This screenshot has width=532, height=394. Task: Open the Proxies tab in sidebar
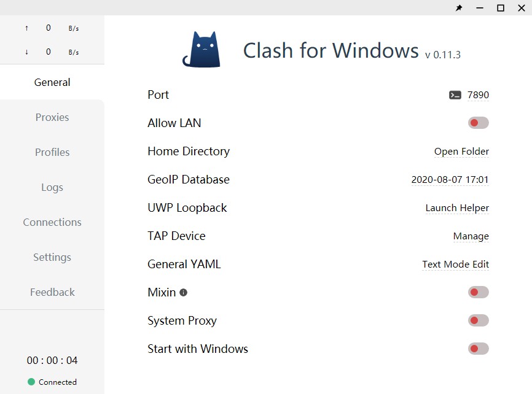pos(52,117)
